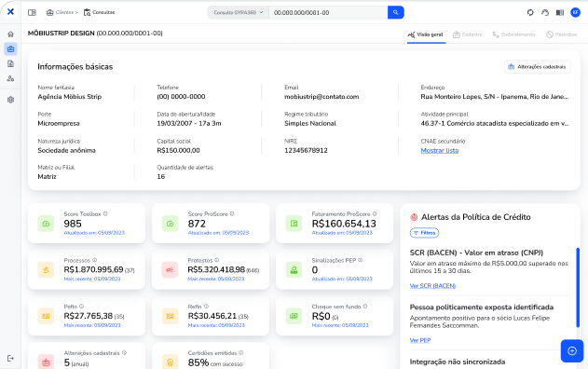This screenshot has width=588, height=369.
Task: Click the info icon beside Processos
Action: pyautogui.click(x=94, y=260)
